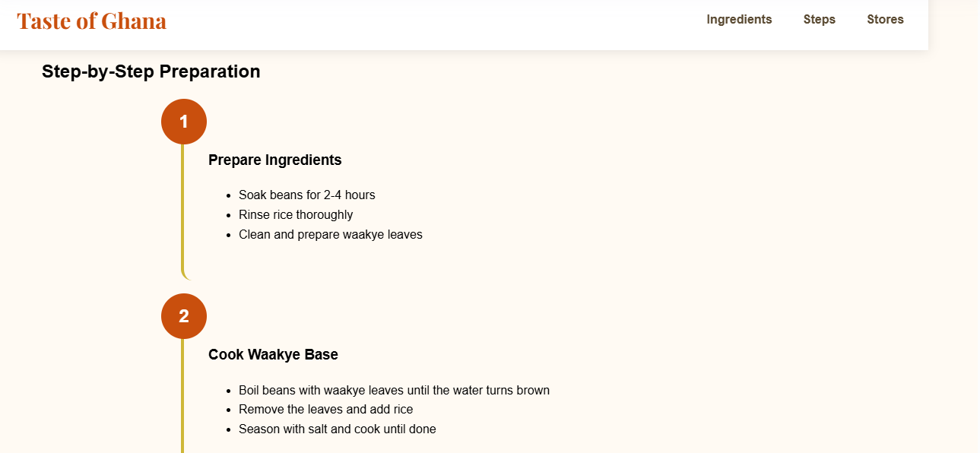Click the Prepare Ingredients step title

(x=275, y=160)
